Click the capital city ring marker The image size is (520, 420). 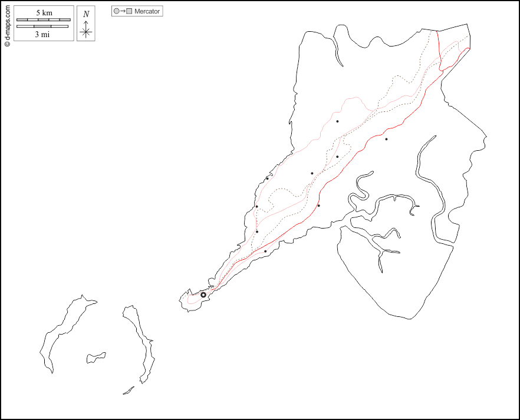203,295
